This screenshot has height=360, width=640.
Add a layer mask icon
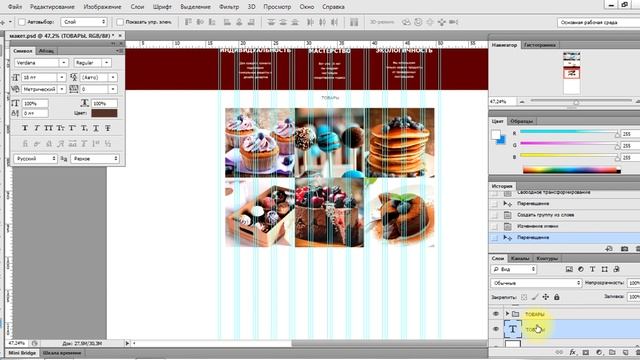point(586,352)
